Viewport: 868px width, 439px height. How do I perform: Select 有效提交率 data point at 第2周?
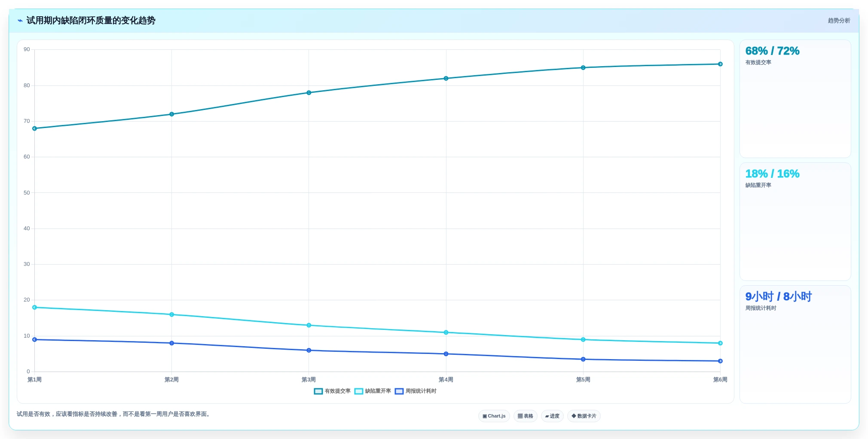tap(172, 114)
